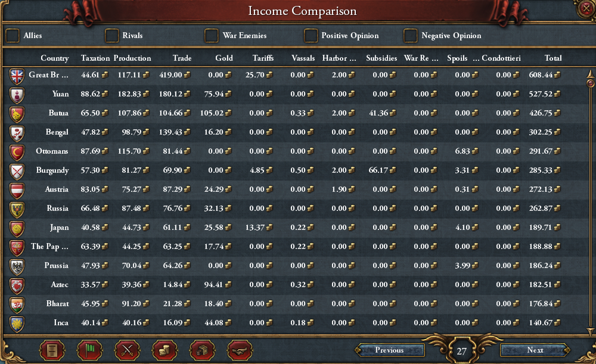596x364 pixels.
Task: Open the coin stacks economy ledger section
Action: point(164,350)
